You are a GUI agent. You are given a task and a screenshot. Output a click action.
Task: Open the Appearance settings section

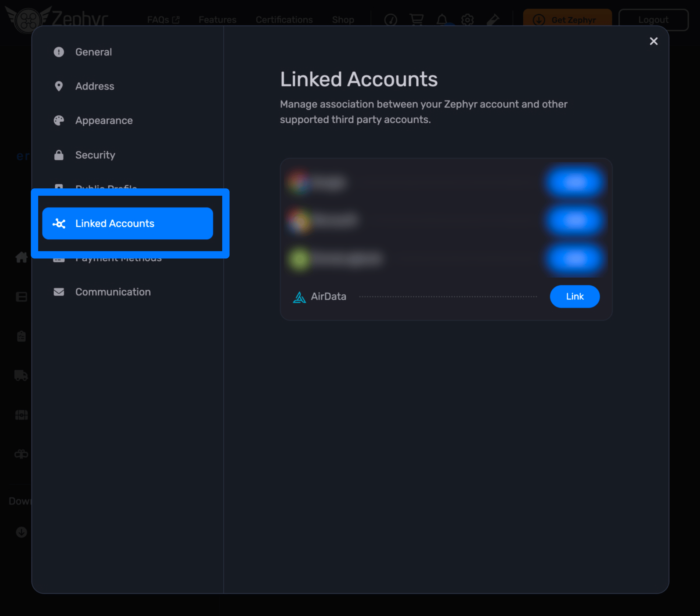click(104, 120)
